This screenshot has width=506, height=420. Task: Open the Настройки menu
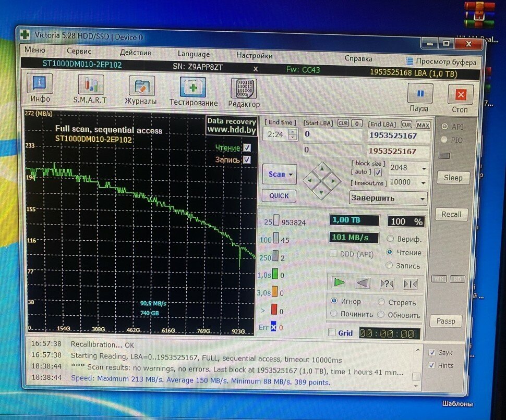[x=254, y=55]
